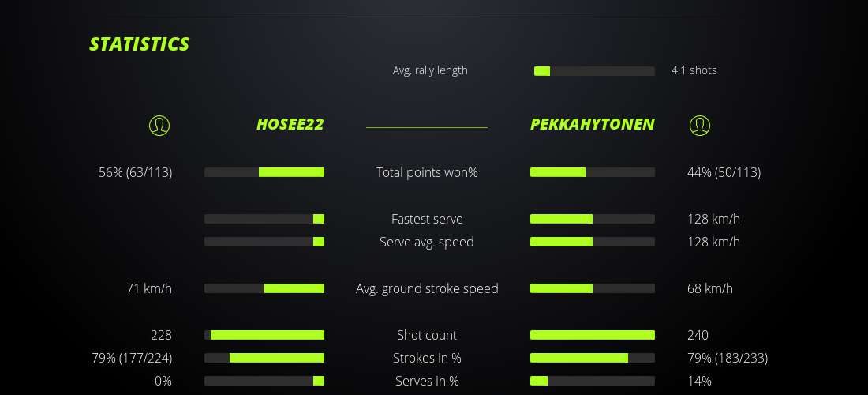Viewport: 868px width, 395px height.
Task: Click the Shot count label
Action: pyautogui.click(x=427, y=335)
